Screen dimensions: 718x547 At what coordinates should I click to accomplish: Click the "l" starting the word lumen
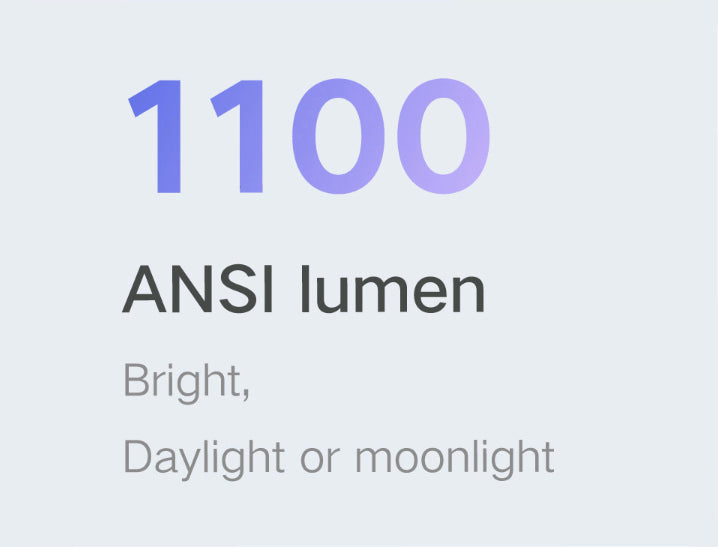[303, 290]
